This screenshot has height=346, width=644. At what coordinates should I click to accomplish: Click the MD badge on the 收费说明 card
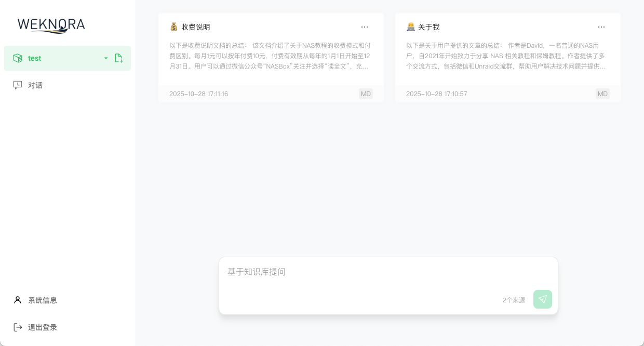pyautogui.click(x=366, y=94)
